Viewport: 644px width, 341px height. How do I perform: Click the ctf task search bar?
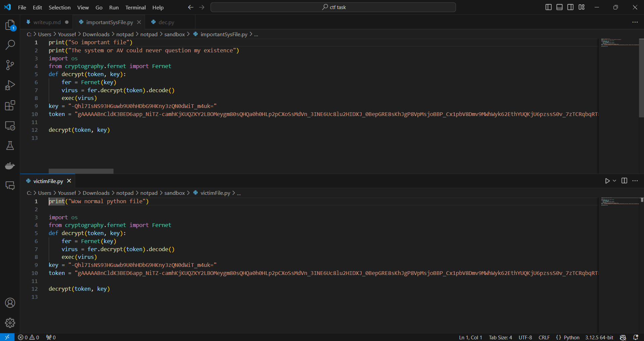(333, 7)
